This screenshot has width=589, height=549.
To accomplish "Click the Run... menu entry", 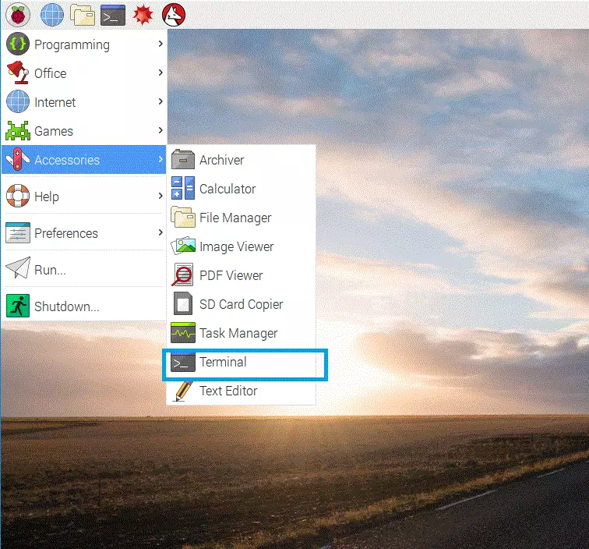I will point(84,269).
